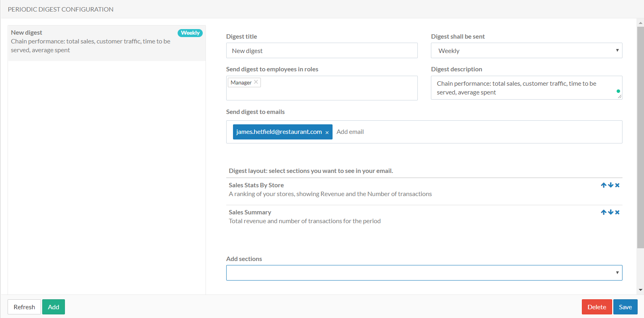
Task: Save the digest configuration
Action: point(625,307)
